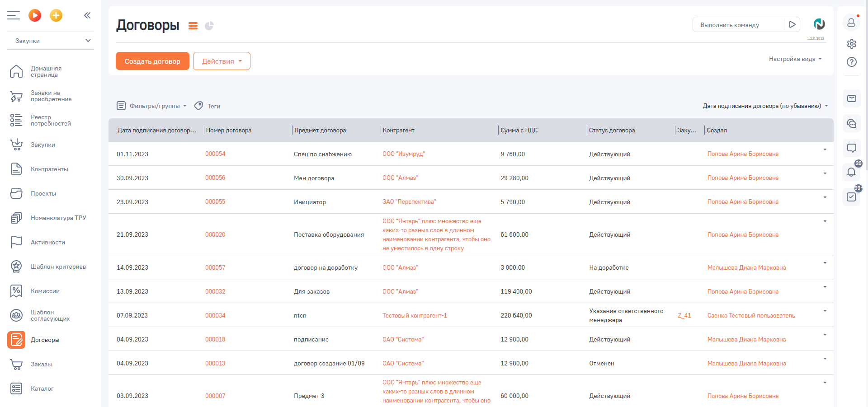
Task: Open ООО "Изумруд" counterparty link
Action: pos(404,154)
